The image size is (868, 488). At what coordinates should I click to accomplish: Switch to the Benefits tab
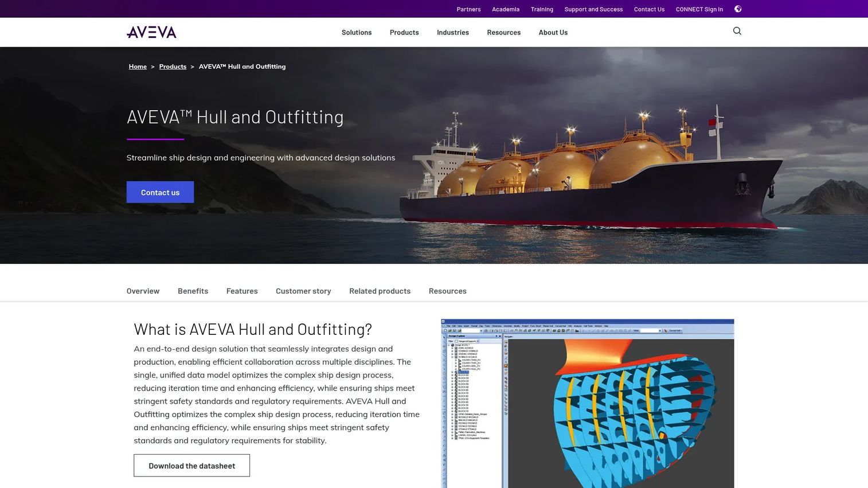pos(193,291)
